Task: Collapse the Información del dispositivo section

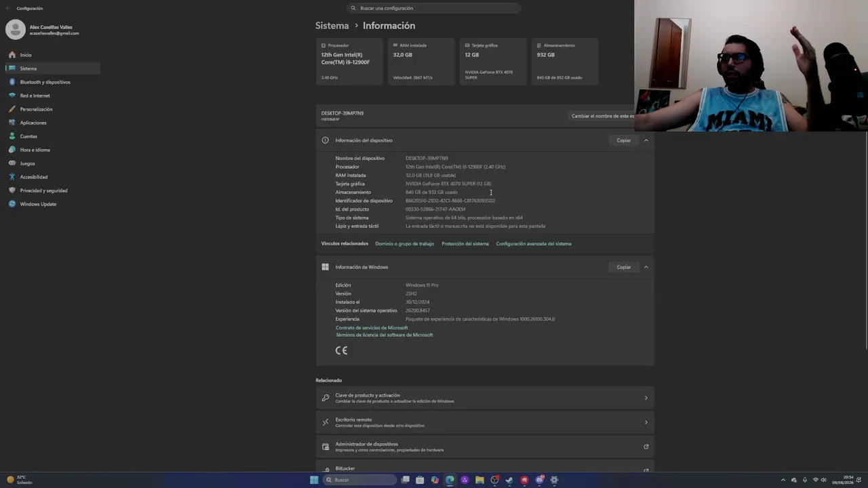Action: tap(646, 140)
